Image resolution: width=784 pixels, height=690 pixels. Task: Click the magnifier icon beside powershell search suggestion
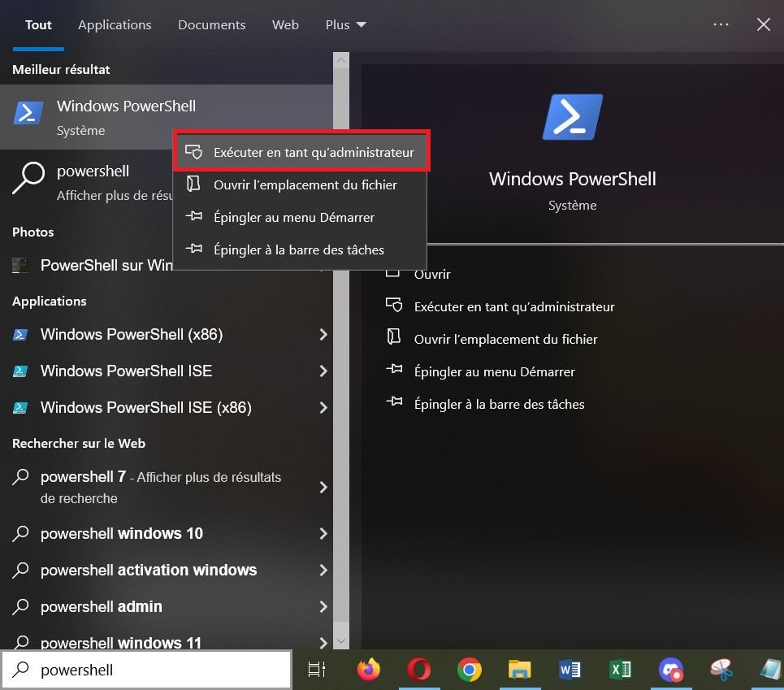point(28,177)
